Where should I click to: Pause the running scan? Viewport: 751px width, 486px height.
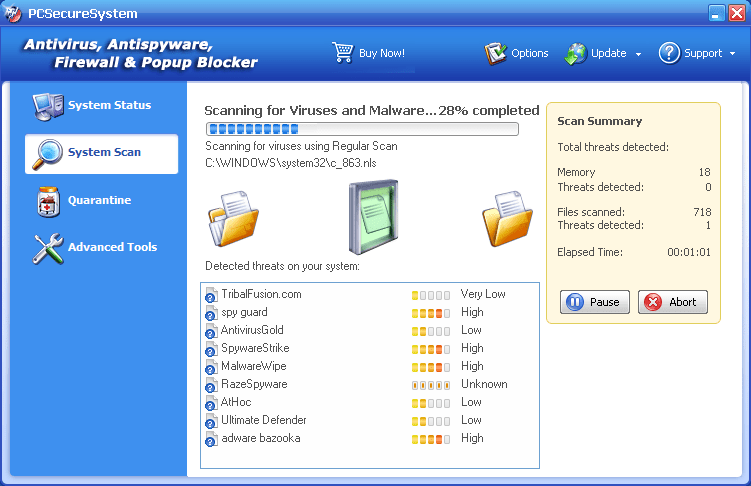click(x=594, y=301)
